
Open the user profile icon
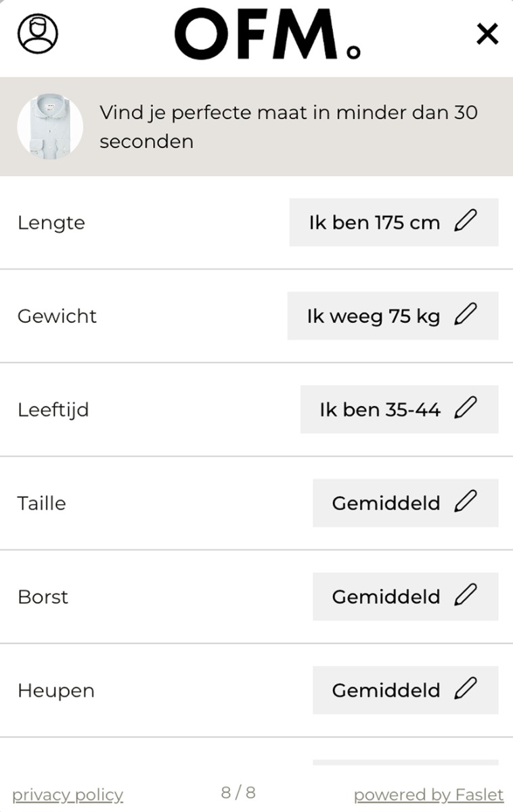[x=38, y=33]
